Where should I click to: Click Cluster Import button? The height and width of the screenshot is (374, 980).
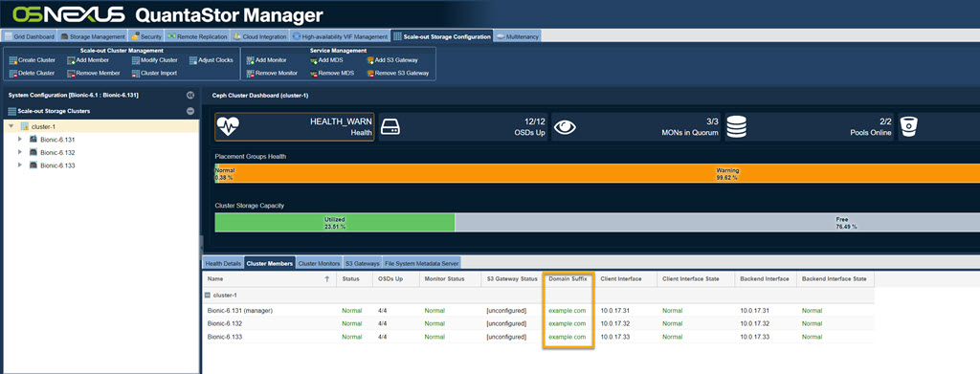pos(154,73)
